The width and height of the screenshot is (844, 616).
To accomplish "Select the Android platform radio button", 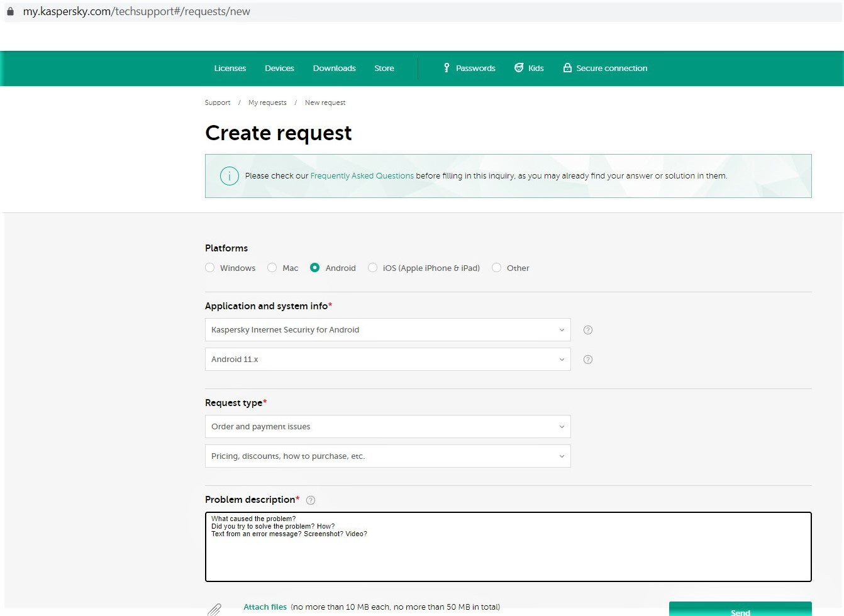I will click(x=315, y=268).
